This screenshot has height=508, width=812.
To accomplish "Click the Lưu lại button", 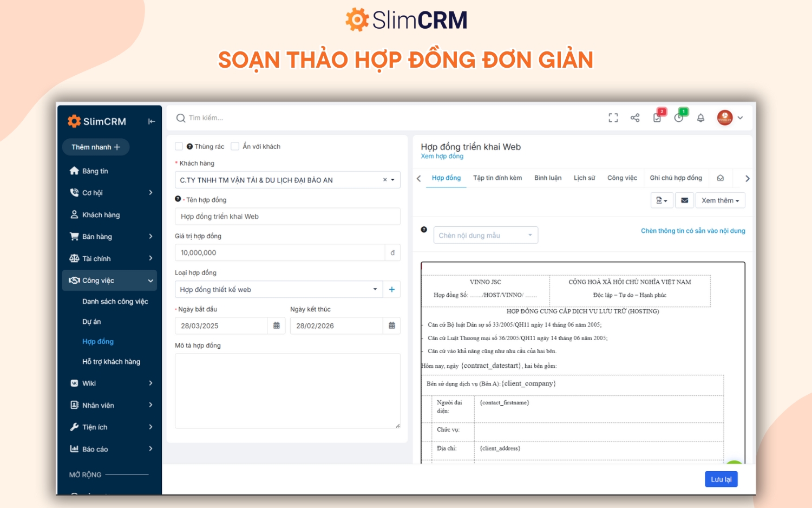I will pyautogui.click(x=721, y=479).
